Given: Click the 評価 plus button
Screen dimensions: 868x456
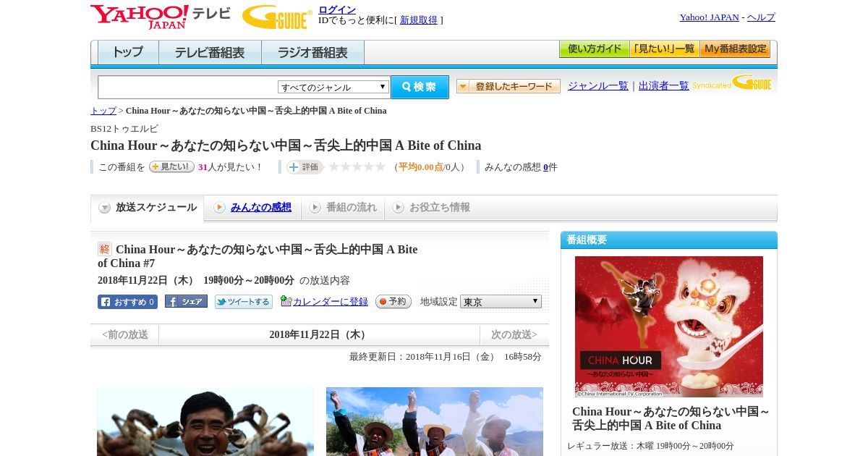Looking at the screenshot, I should (x=305, y=167).
